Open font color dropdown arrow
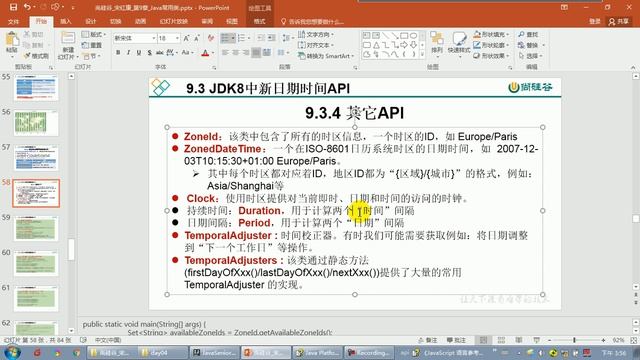The image size is (640, 360). pos(213,53)
